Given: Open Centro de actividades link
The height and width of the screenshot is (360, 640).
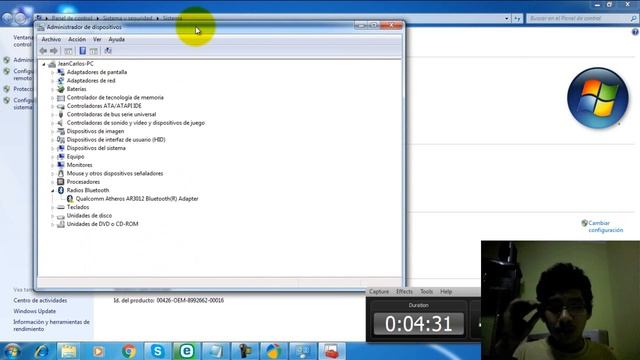Looking at the screenshot, I should 40,300.
